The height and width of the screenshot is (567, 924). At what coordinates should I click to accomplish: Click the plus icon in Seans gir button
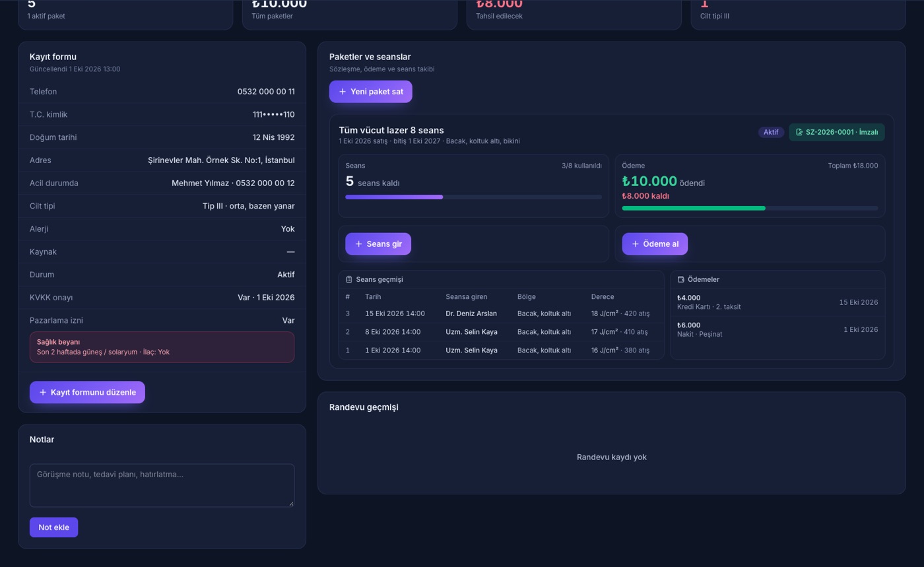click(x=358, y=244)
